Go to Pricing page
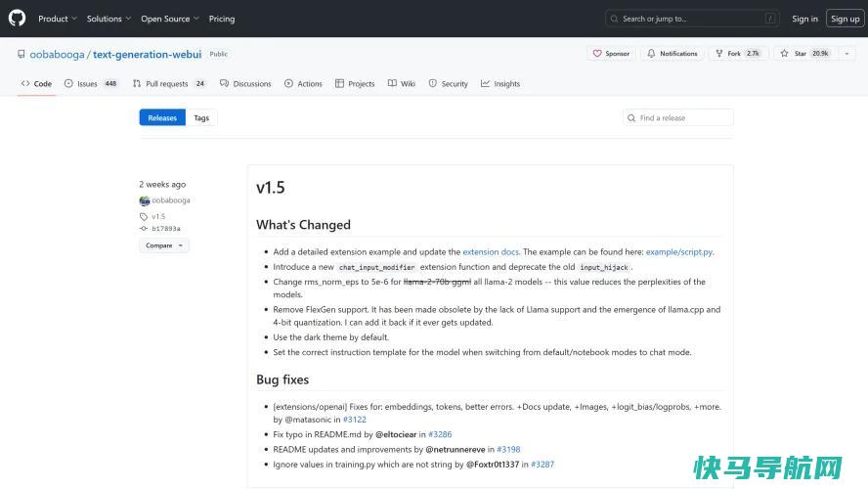Viewport: 868px width, 489px height. [222, 19]
